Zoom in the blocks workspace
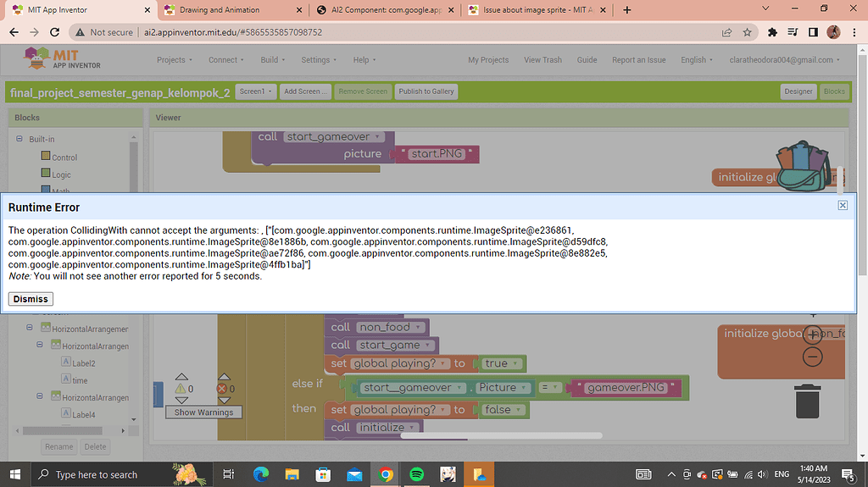868x487 pixels. pyautogui.click(x=813, y=334)
